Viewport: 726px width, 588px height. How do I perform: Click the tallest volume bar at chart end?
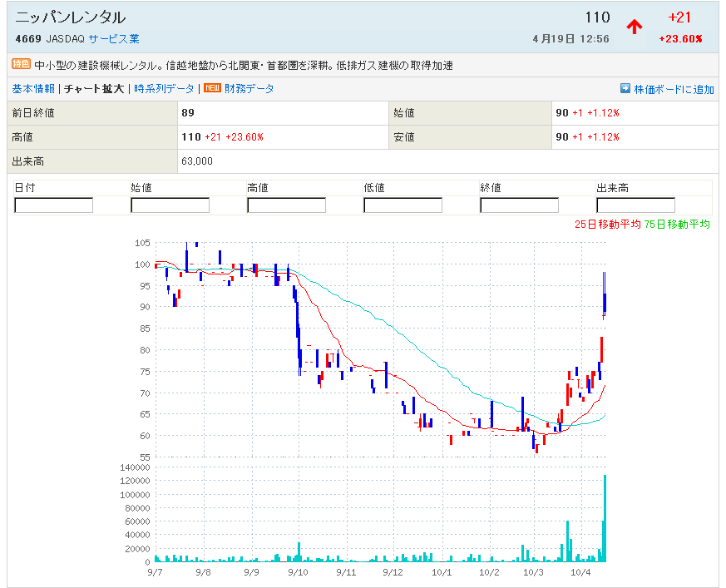(605, 518)
